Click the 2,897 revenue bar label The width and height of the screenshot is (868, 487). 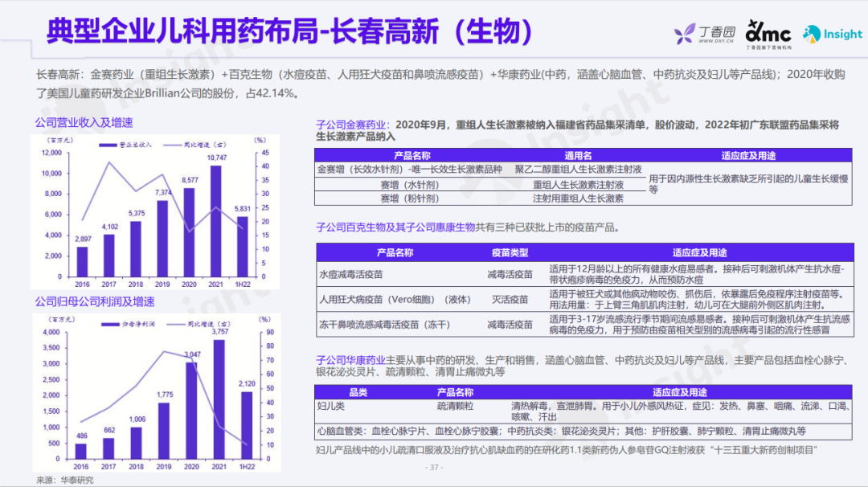click(83, 239)
